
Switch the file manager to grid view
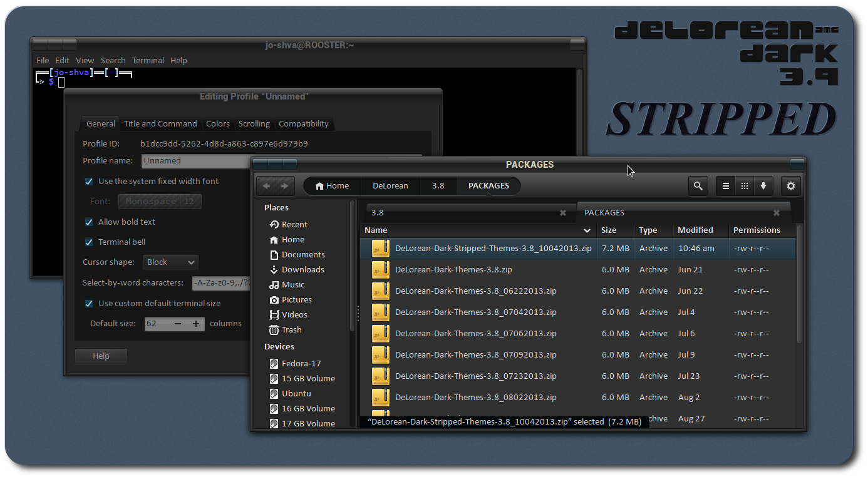click(x=745, y=186)
